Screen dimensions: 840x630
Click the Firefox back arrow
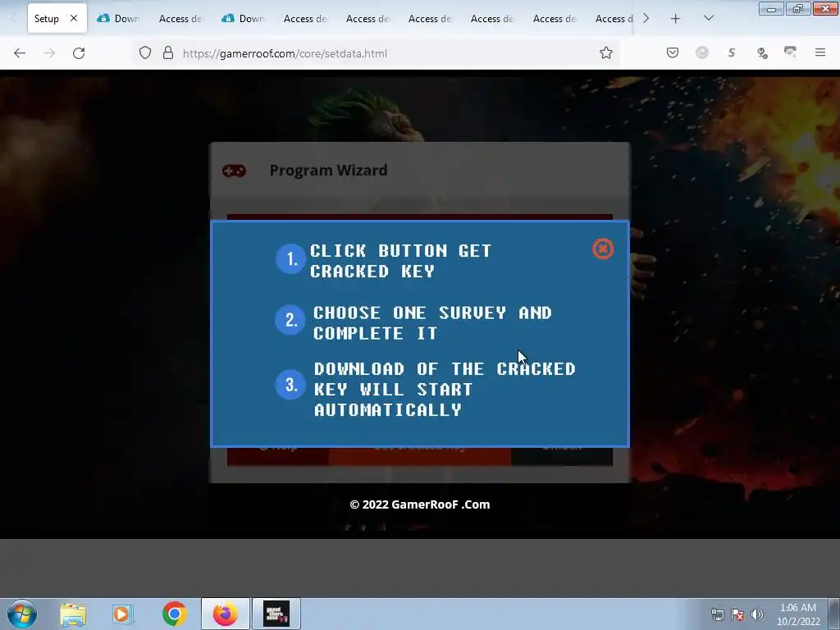point(20,53)
